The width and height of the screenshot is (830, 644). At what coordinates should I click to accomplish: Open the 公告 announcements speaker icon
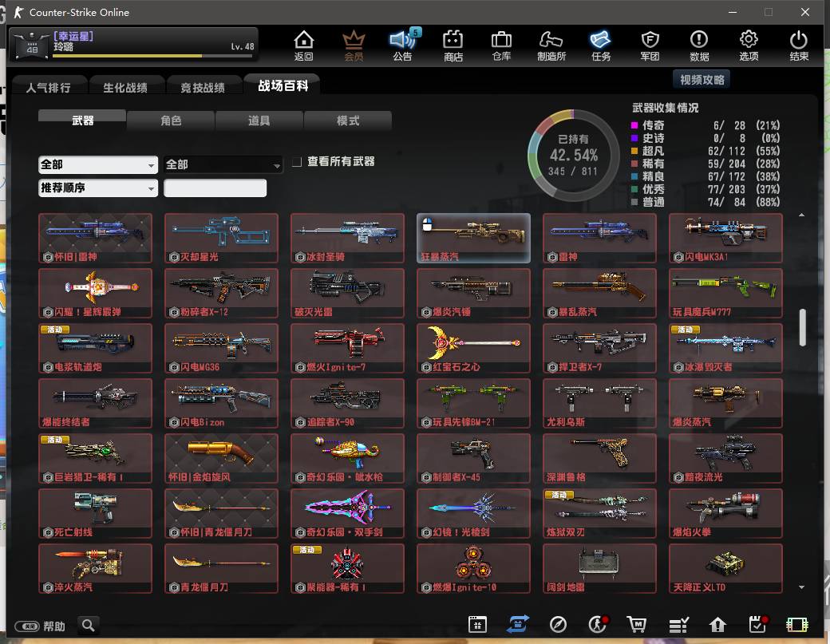[x=403, y=45]
